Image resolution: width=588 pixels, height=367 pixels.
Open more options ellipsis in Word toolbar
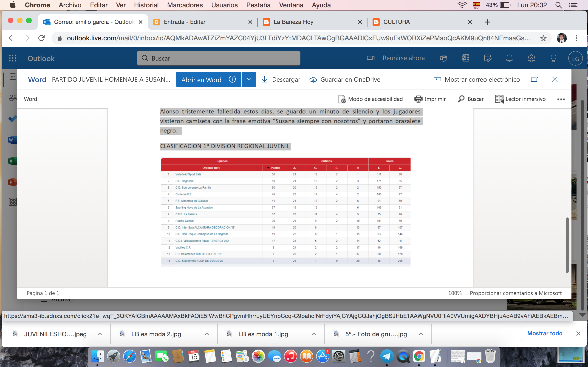[x=561, y=99]
